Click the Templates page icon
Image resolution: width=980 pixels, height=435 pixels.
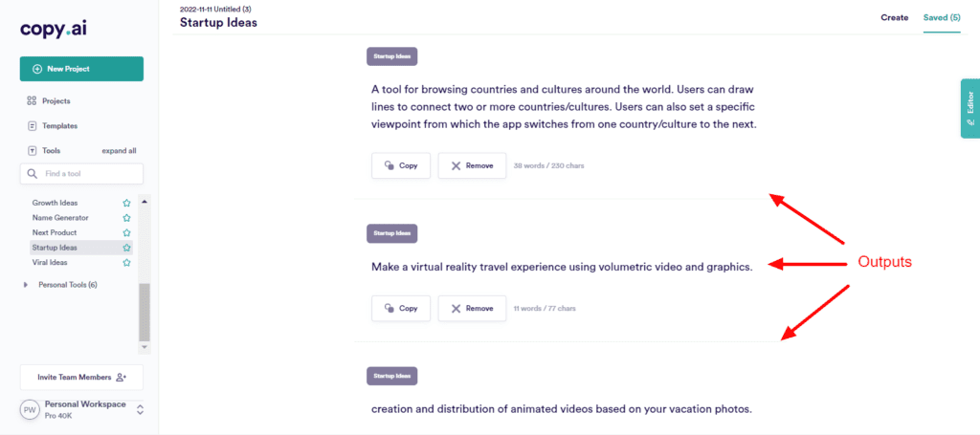32,125
